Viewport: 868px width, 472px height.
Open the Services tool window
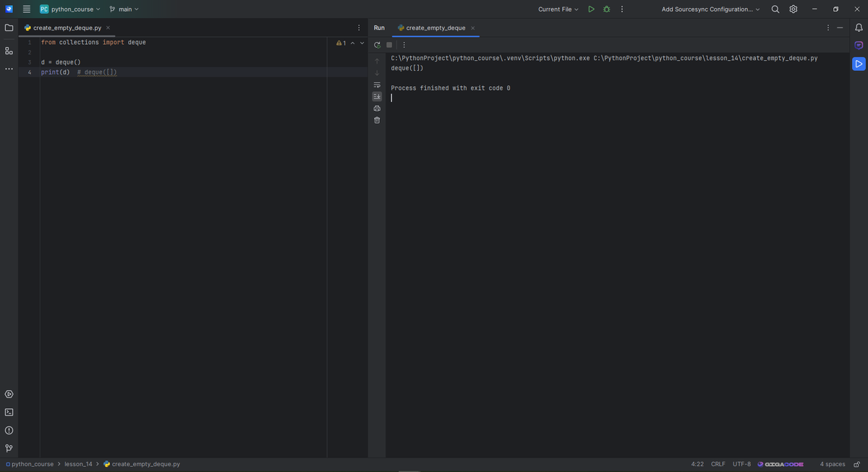9,395
